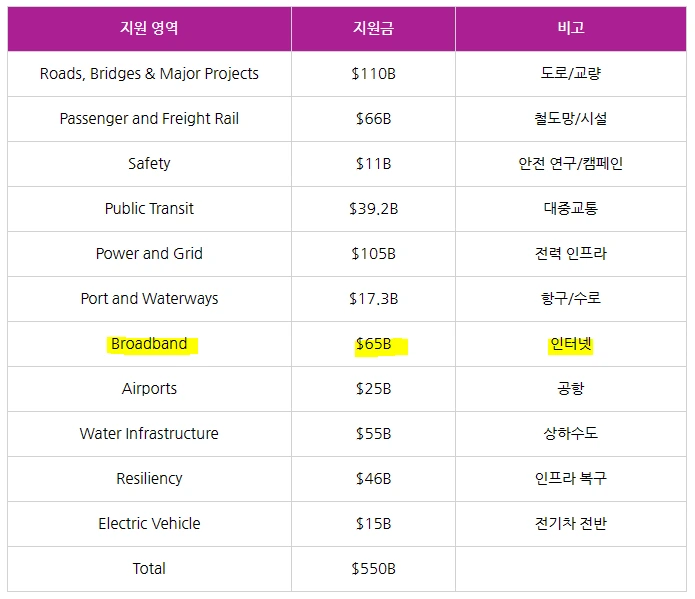Select the Roads, Bridges & Major Projects cell
The width and height of the screenshot is (695, 599).
(x=149, y=74)
